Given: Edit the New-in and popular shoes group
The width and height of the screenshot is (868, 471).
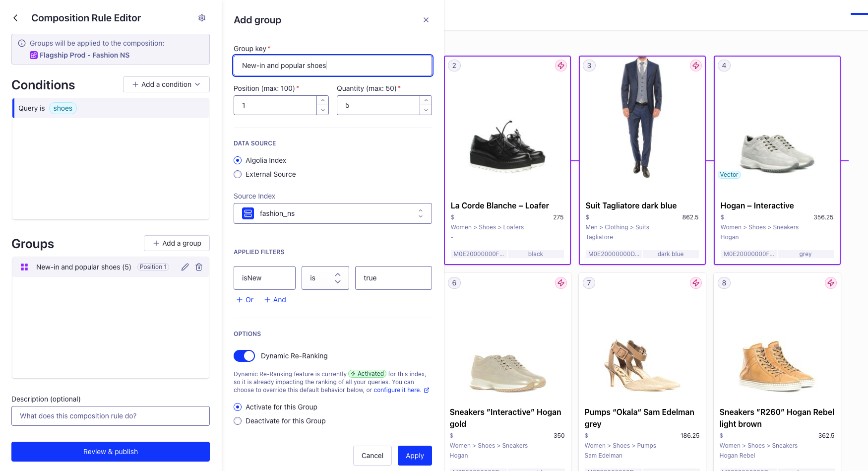Looking at the screenshot, I should (x=185, y=267).
